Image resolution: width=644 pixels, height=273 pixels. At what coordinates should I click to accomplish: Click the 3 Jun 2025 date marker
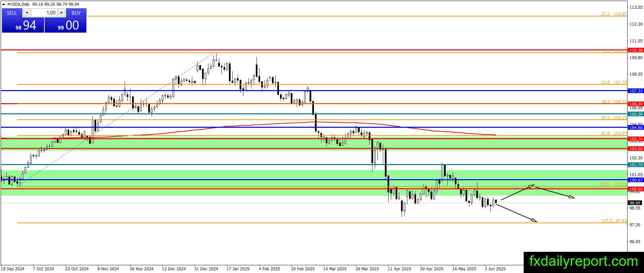pos(495,269)
